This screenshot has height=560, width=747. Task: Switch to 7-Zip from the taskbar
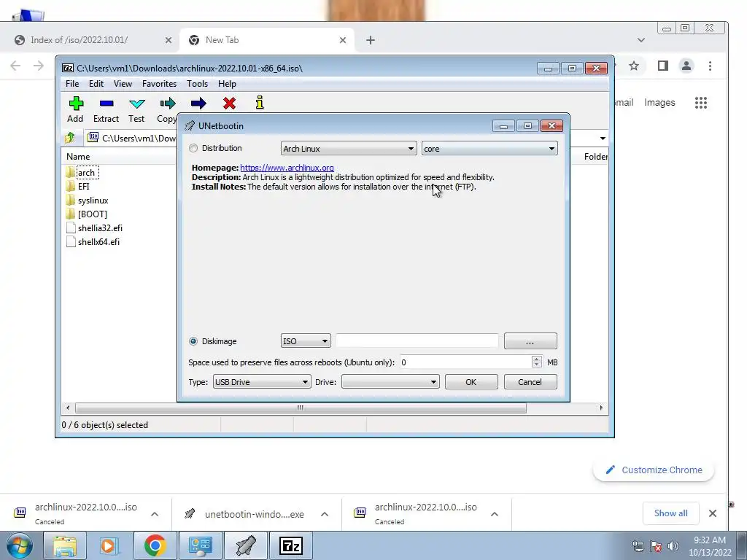tap(290, 545)
